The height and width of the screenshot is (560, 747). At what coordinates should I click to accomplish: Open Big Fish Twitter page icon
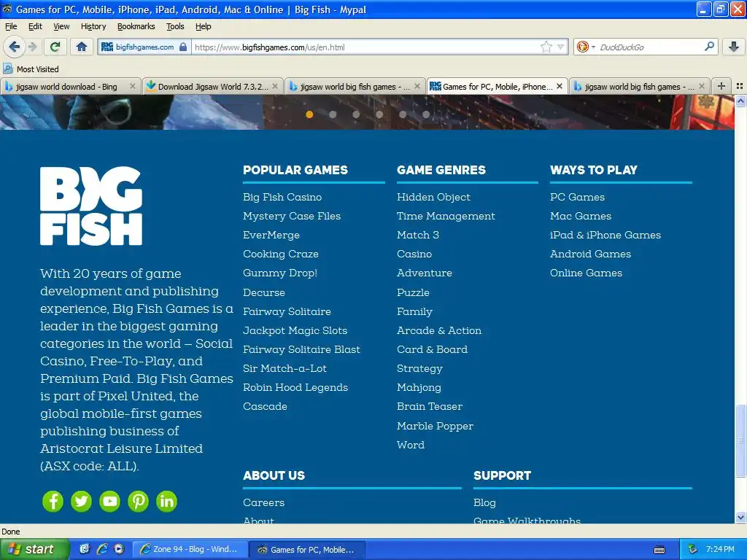(x=82, y=501)
